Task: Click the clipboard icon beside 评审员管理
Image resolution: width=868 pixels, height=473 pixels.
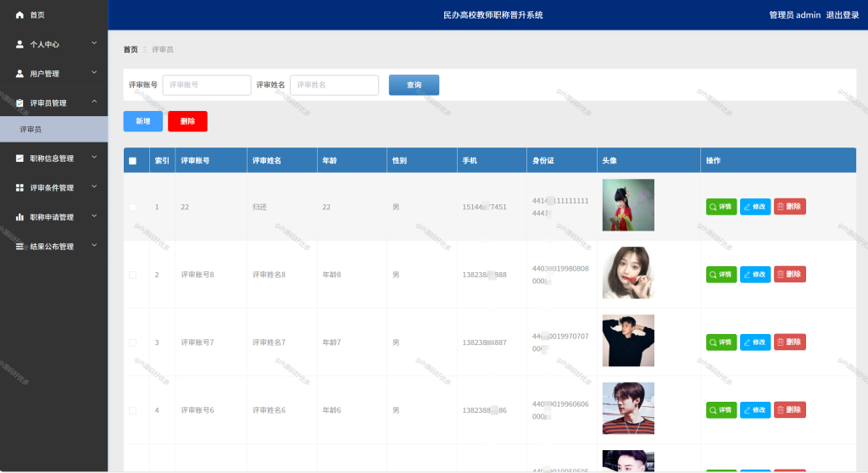Action: tap(19, 103)
